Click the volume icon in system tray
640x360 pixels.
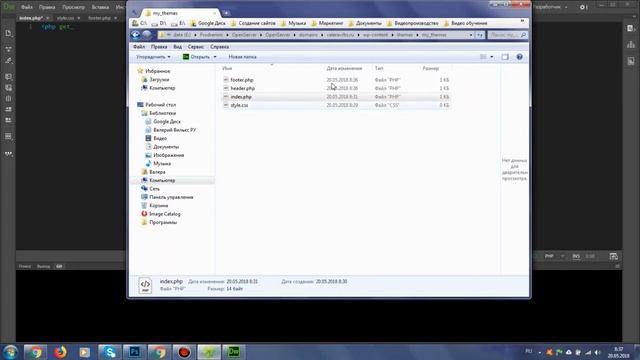pyautogui.click(x=598, y=352)
